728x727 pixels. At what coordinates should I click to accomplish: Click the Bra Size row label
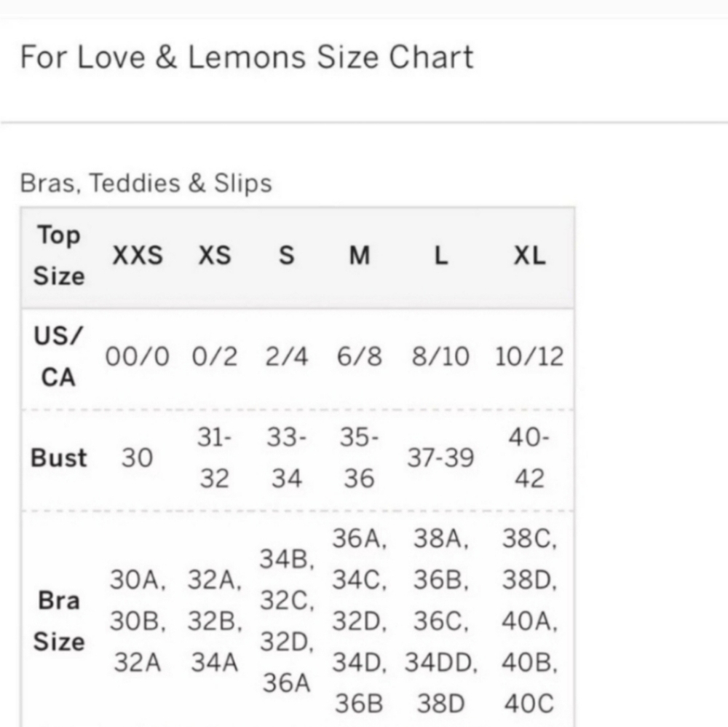click(x=59, y=621)
